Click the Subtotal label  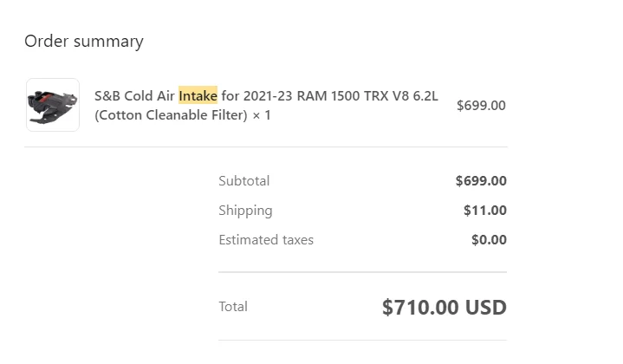click(x=243, y=181)
